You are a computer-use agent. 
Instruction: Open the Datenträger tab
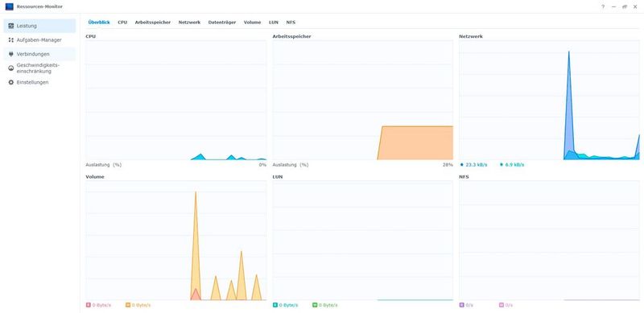(x=222, y=23)
